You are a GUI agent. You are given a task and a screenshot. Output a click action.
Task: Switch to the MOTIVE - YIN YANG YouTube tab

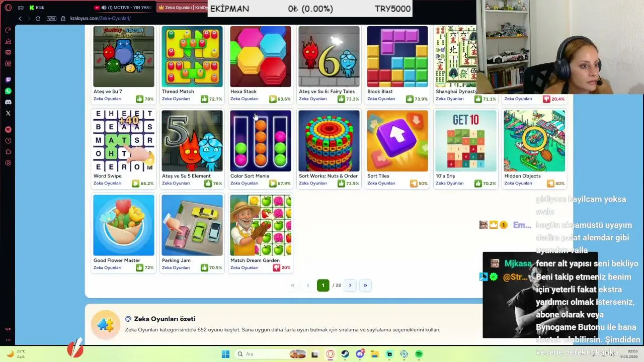click(123, 8)
